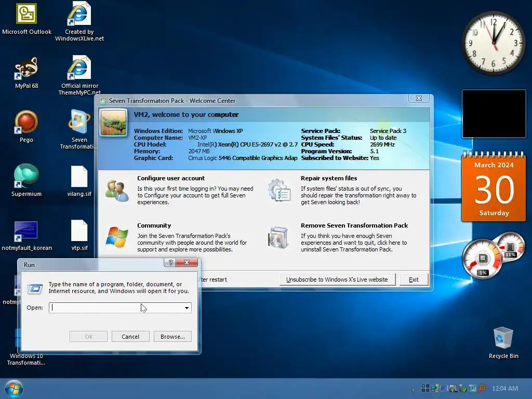Click the Remove Seven Transformation Pack box icon
Viewport: 532px width, 399px height.
(x=278, y=237)
